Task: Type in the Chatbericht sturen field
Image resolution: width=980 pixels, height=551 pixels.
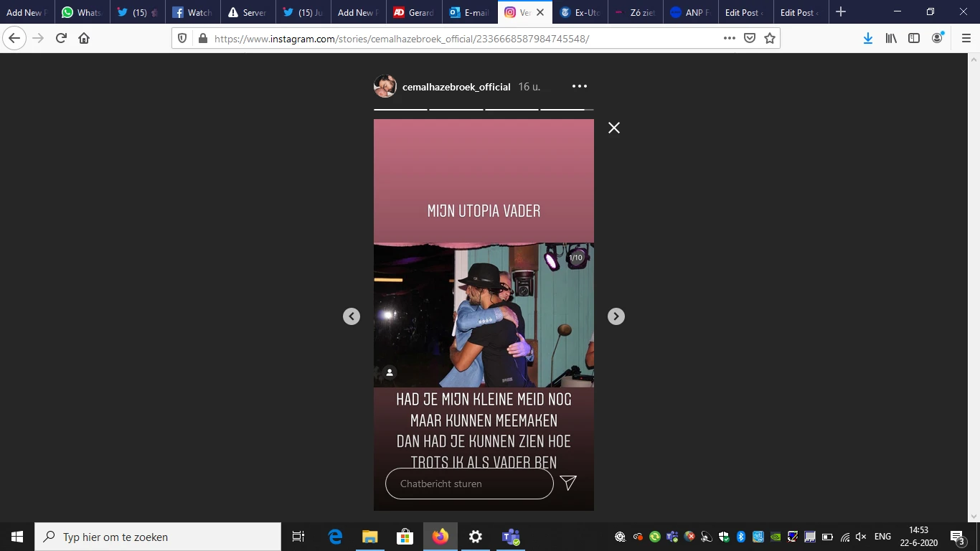Action: (x=469, y=484)
